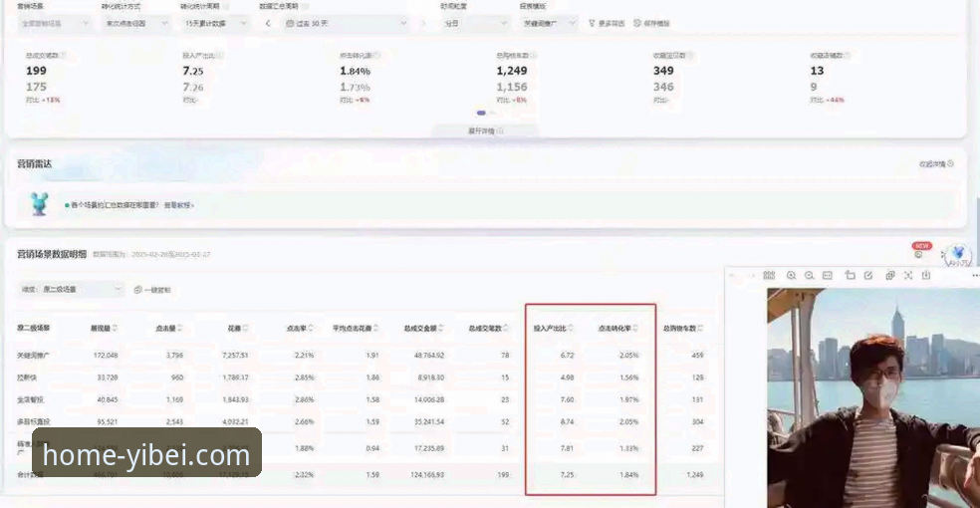
Task: Open the floating blue assistant avatar
Action: point(957,255)
